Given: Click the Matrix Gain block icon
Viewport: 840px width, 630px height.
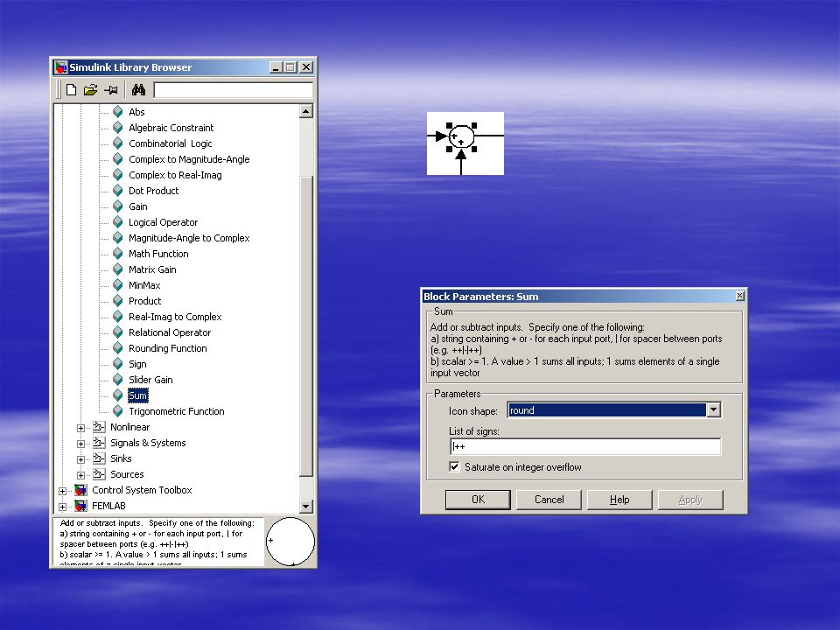Looking at the screenshot, I should coord(118,269).
